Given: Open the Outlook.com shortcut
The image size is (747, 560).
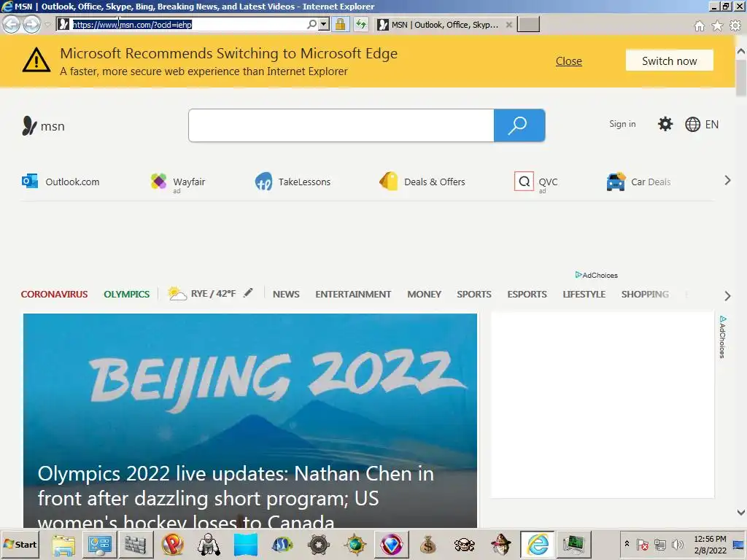Looking at the screenshot, I should [61, 182].
